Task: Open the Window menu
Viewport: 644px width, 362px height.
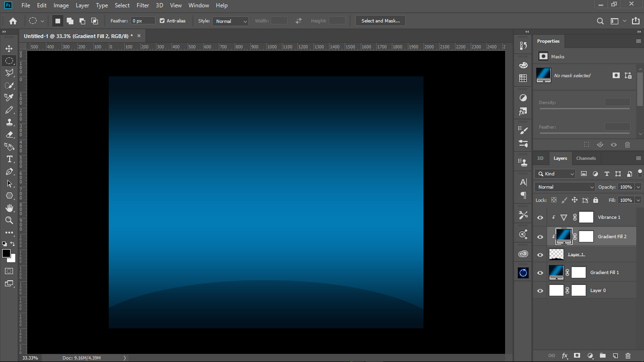Action: click(199, 6)
